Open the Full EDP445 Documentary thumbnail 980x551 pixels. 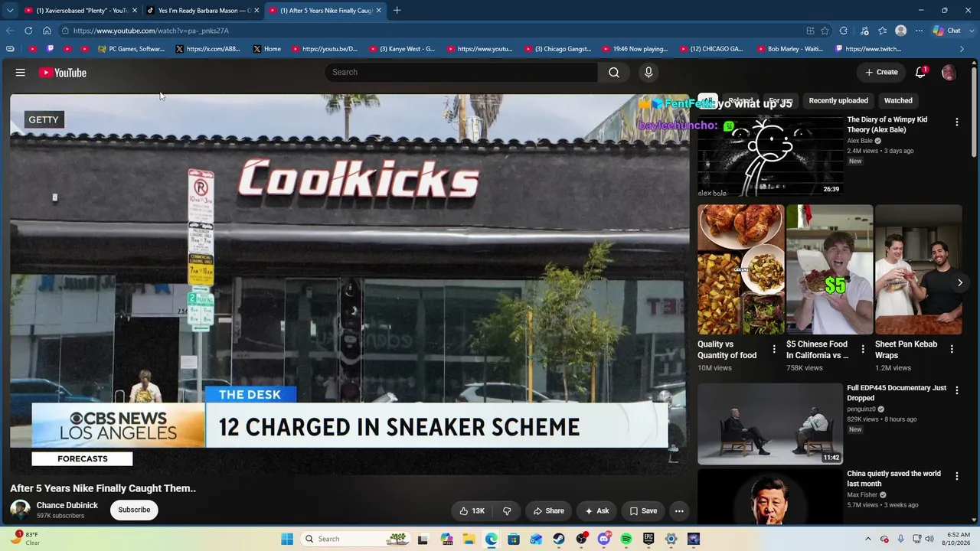click(770, 423)
